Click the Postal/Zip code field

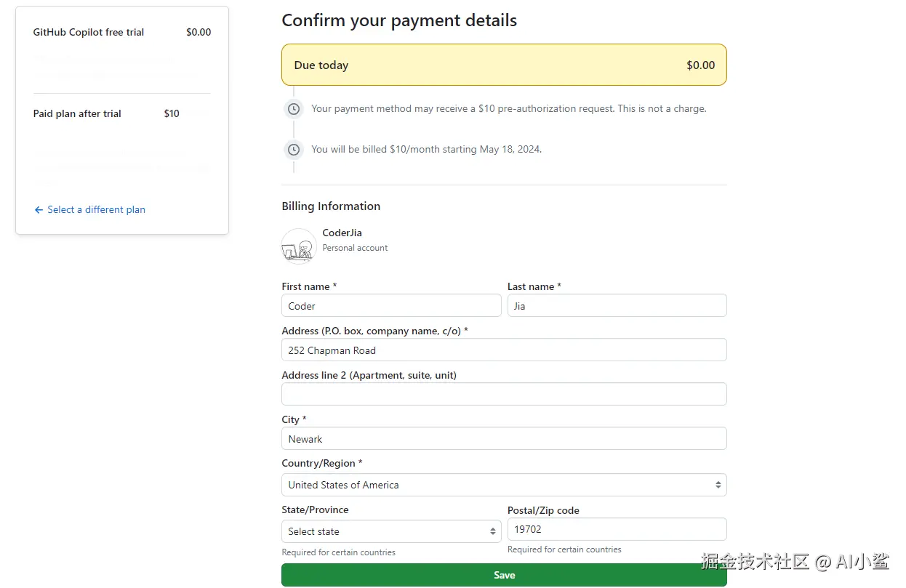617,529
